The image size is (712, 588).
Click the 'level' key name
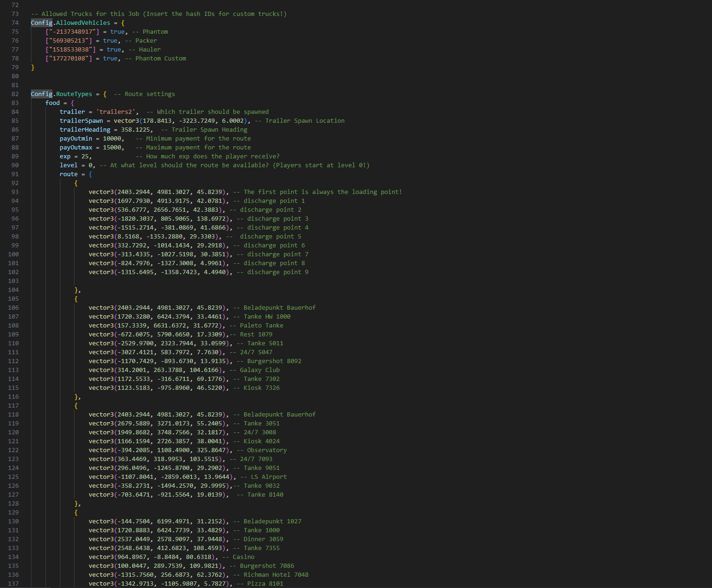[x=69, y=165]
